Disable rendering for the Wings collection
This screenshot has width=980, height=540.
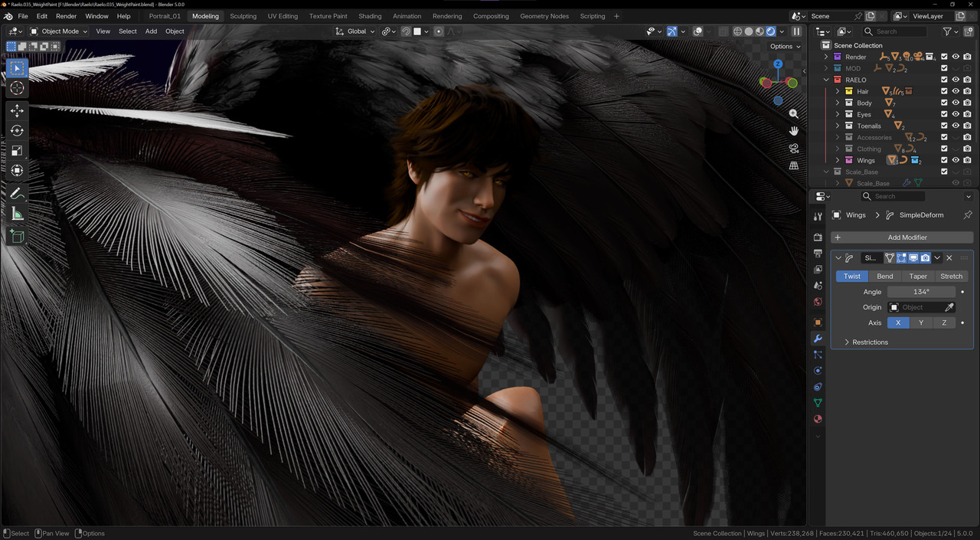pyautogui.click(x=967, y=160)
